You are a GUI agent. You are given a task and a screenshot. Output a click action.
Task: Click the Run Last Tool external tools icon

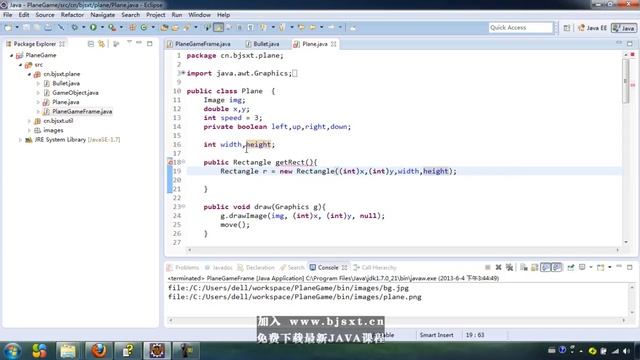click(x=112, y=27)
